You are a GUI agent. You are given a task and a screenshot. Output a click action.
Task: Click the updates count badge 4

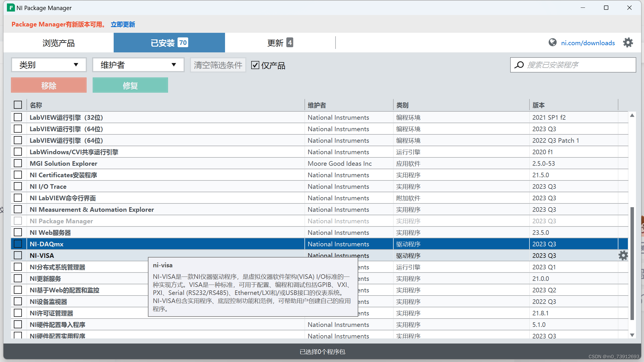click(x=290, y=43)
